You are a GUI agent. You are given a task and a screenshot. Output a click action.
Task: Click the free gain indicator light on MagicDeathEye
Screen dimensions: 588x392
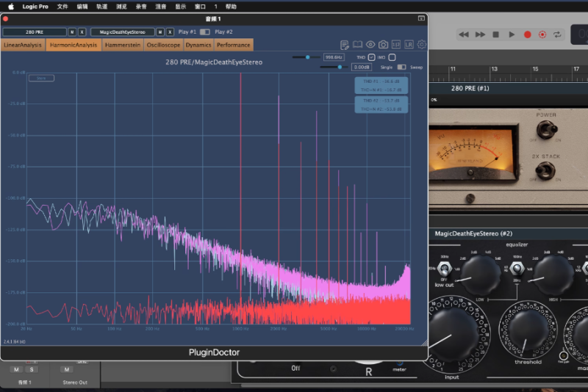(x=563, y=355)
